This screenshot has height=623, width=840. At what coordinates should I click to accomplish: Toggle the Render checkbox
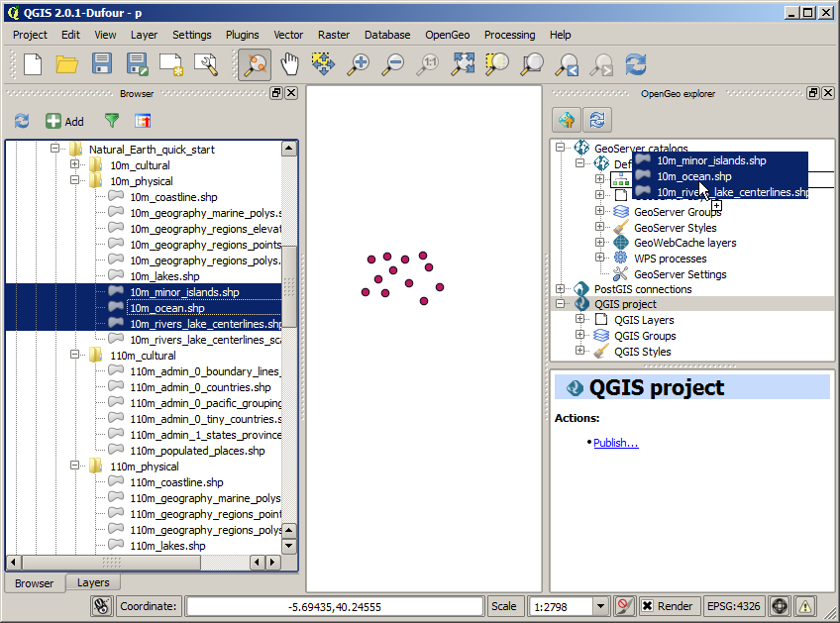647,606
